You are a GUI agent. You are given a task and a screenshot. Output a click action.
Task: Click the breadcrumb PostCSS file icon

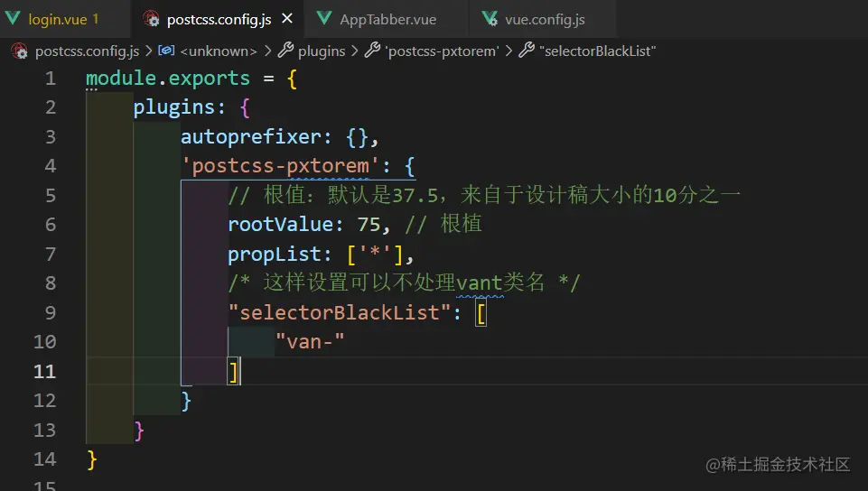[x=19, y=51]
